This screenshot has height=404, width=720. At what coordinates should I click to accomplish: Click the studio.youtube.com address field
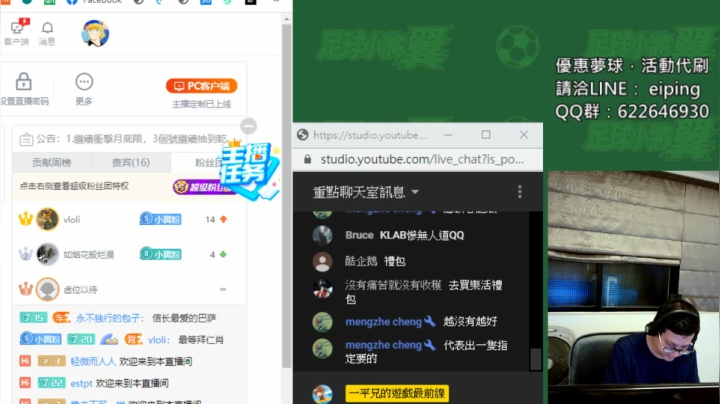tap(422, 159)
